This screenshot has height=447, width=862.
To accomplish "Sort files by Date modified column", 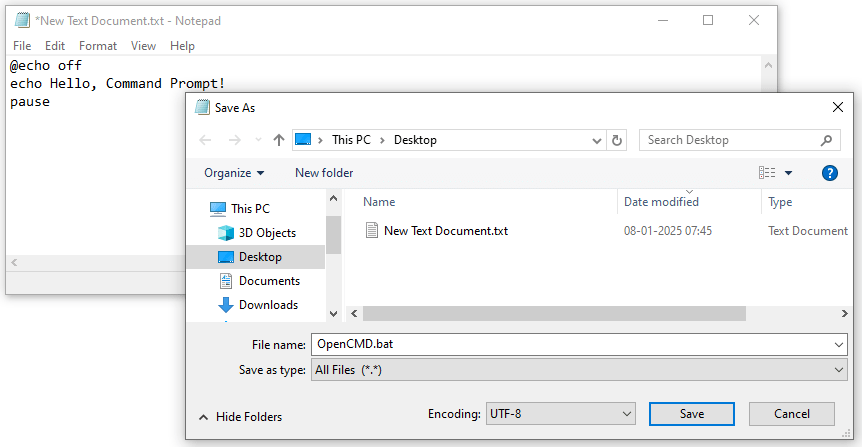I will [661, 202].
